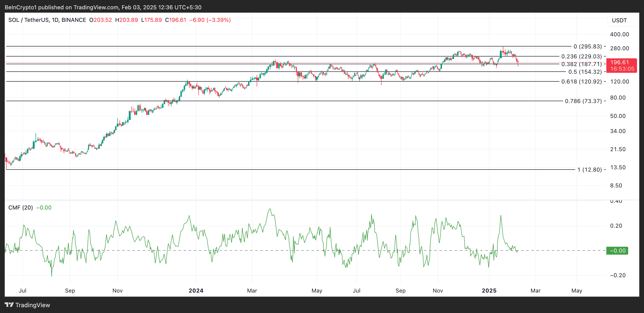Image resolution: width=644 pixels, height=313 pixels.
Task: Open symbol search via SOL / TetherUS label
Action: pyautogui.click(x=30, y=20)
